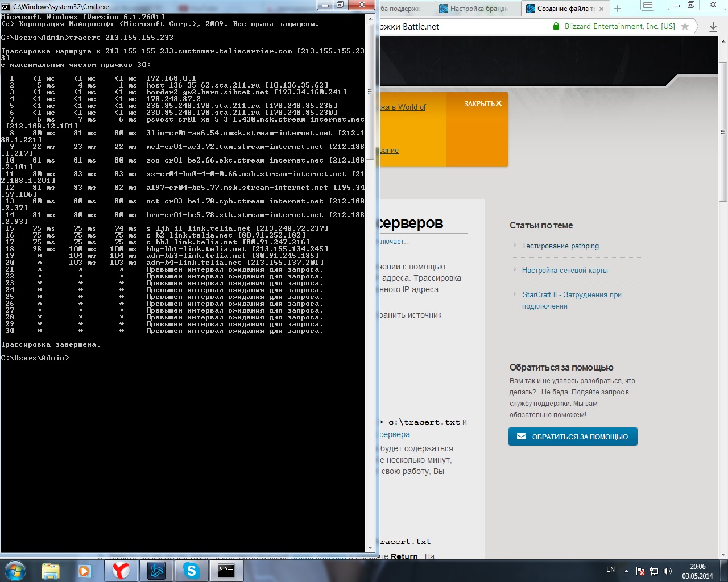Image resolution: width=728 pixels, height=582 pixels.
Task: Click the Cmd window scrollbar thumb
Action: 370,91
